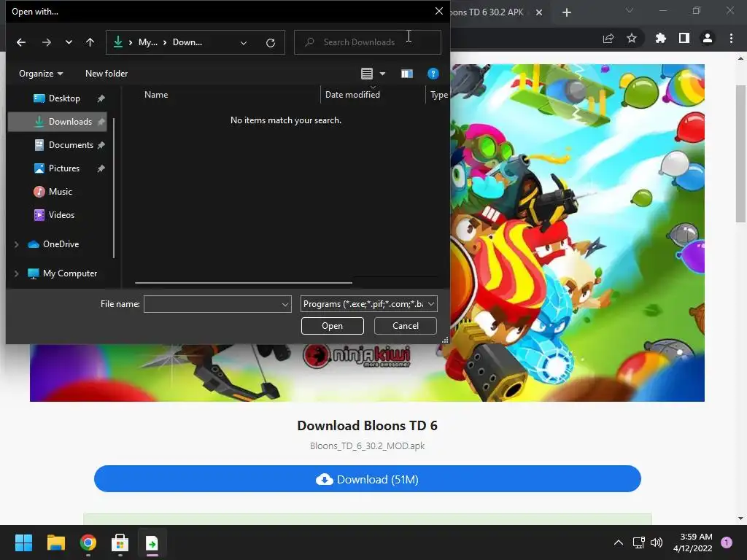747x560 pixels.
Task: Sort by Type column header
Action: click(438, 95)
